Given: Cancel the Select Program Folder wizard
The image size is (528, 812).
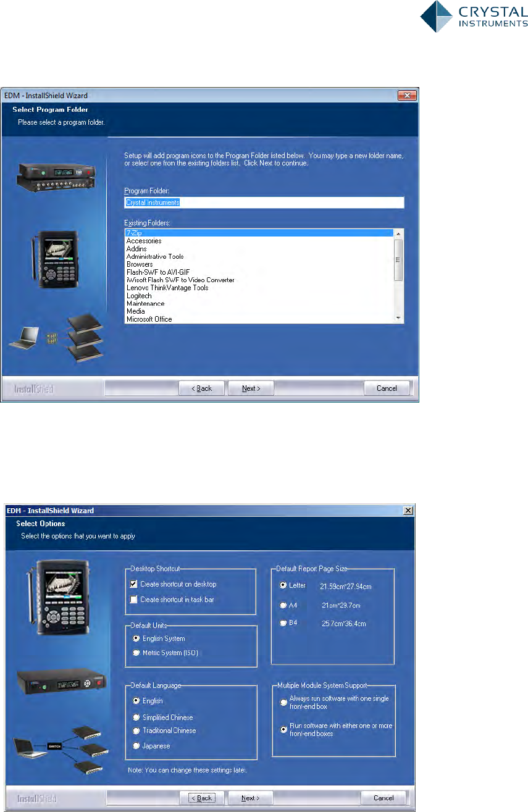Looking at the screenshot, I should point(387,388).
